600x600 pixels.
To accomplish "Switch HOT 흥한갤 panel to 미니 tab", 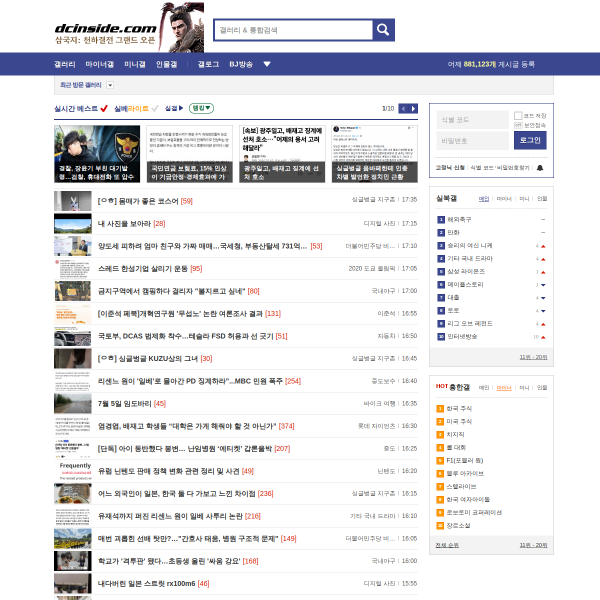I will 524,388.
